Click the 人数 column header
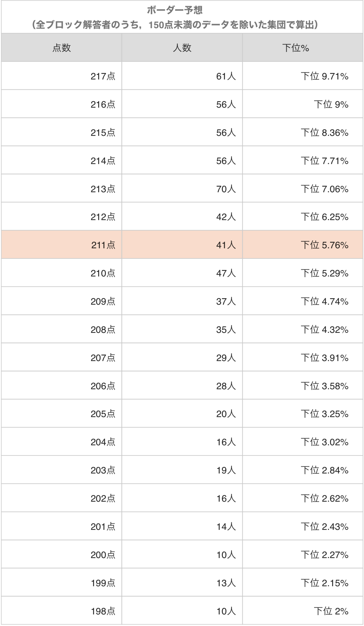Image resolution: width=364 pixels, height=626 pixels. [x=182, y=48]
